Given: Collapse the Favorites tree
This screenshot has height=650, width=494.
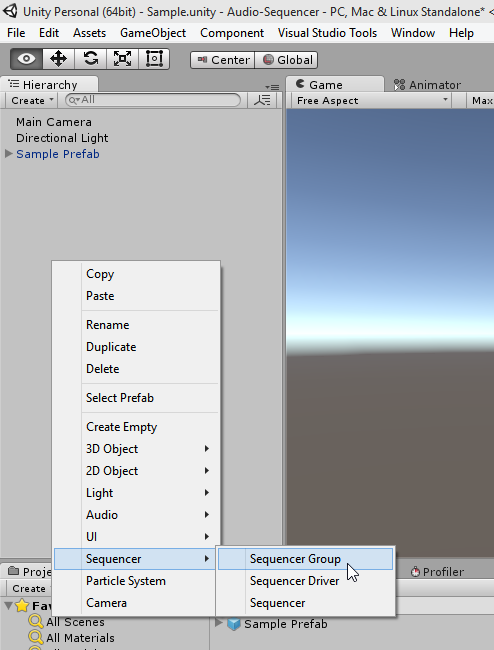Looking at the screenshot, I should click(x=8, y=606).
